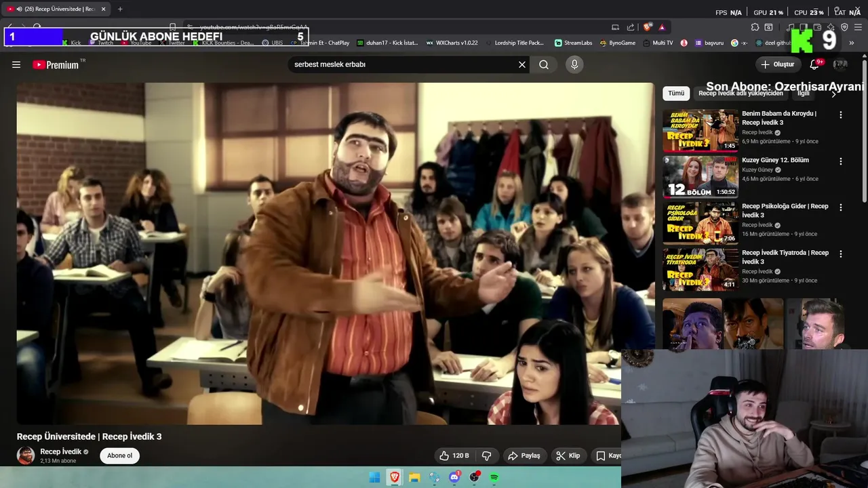This screenshot has width=868, height=488.
Task: Open the StreamLabs bookmark
Action: [x=573, y=43]
